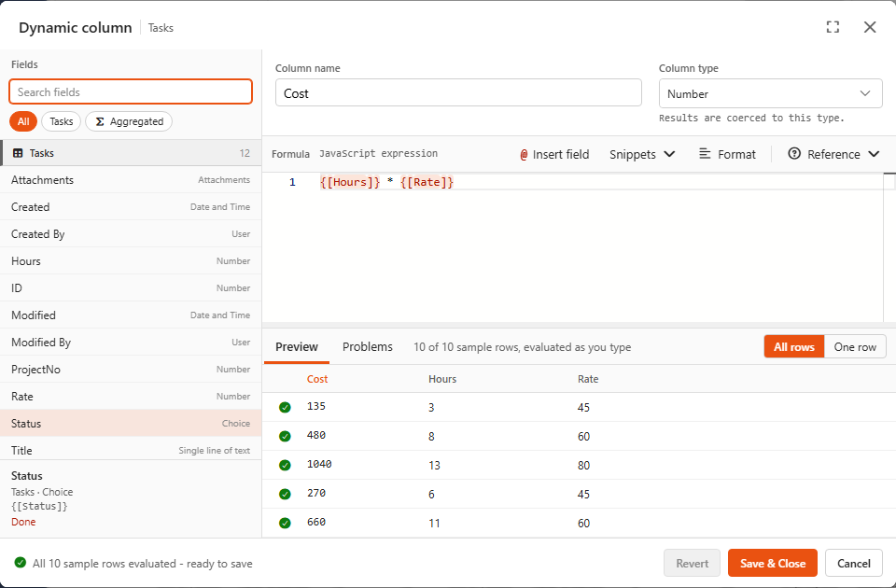Click the Done sample value
The height and width of the screenshot is (588, 896).
(x=23, y=522)
